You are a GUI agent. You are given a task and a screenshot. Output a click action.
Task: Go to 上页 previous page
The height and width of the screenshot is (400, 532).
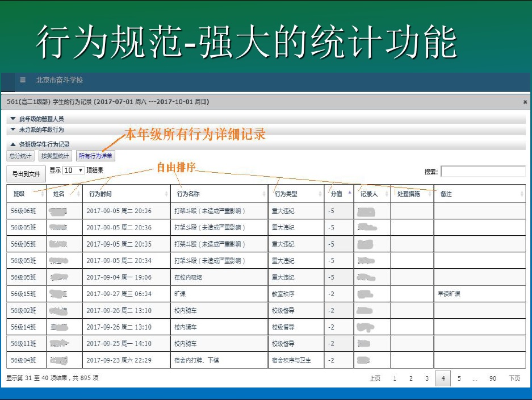click(x=375, y=379)
